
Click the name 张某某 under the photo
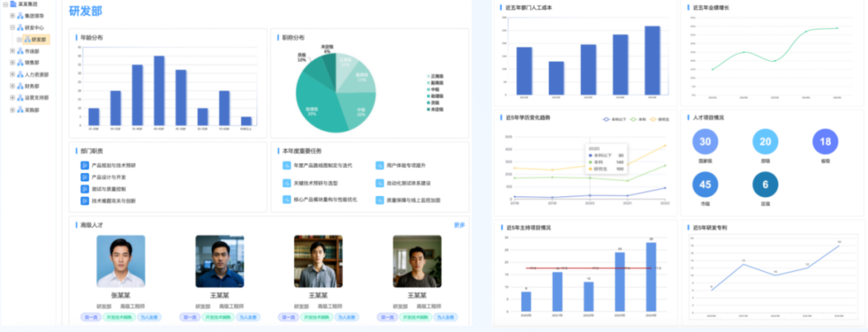pos(121,296)
